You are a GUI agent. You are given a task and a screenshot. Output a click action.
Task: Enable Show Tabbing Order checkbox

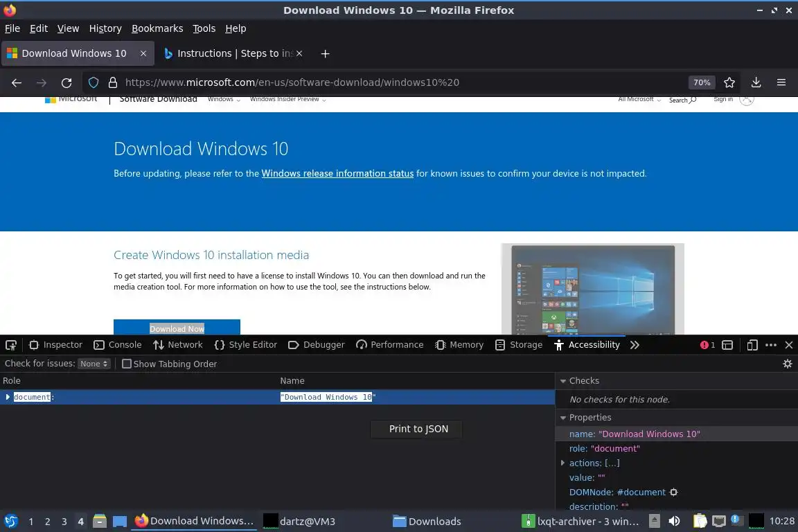point(127,364)
